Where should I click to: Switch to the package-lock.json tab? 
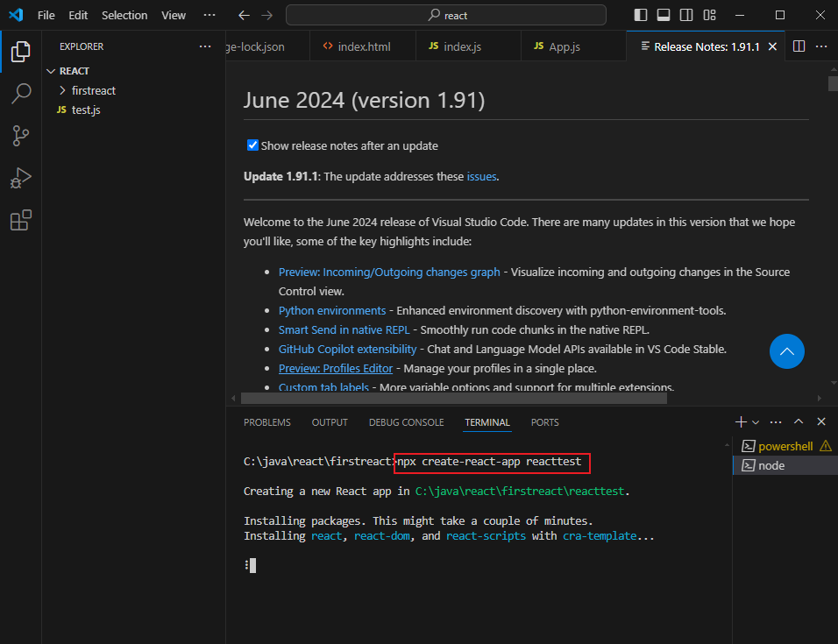coord(267,46)
